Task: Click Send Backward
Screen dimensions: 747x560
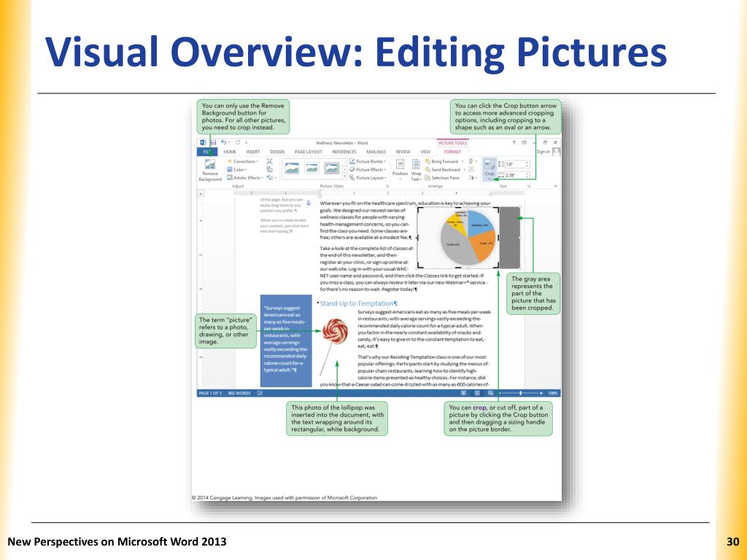Action: coord(446,169)
